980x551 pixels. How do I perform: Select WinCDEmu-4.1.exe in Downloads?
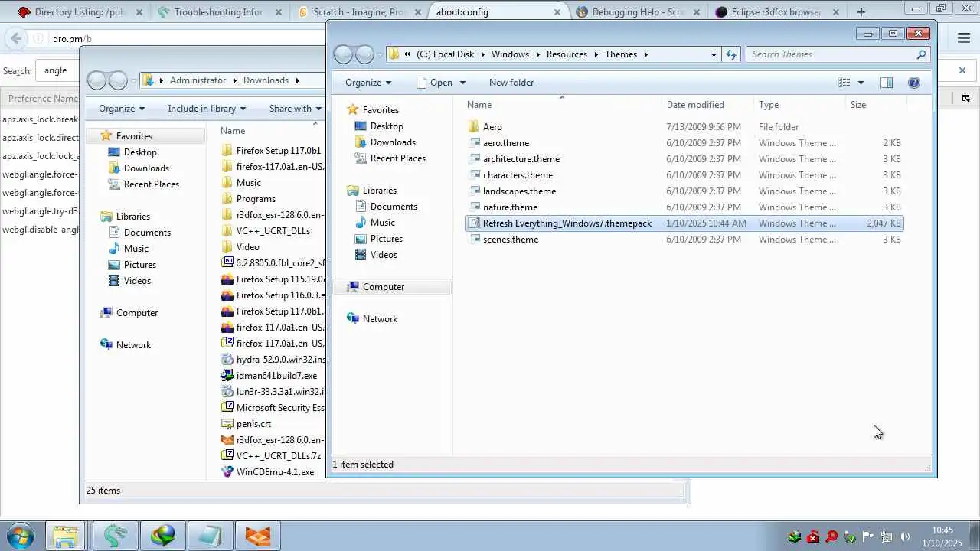tap(275, 472)
